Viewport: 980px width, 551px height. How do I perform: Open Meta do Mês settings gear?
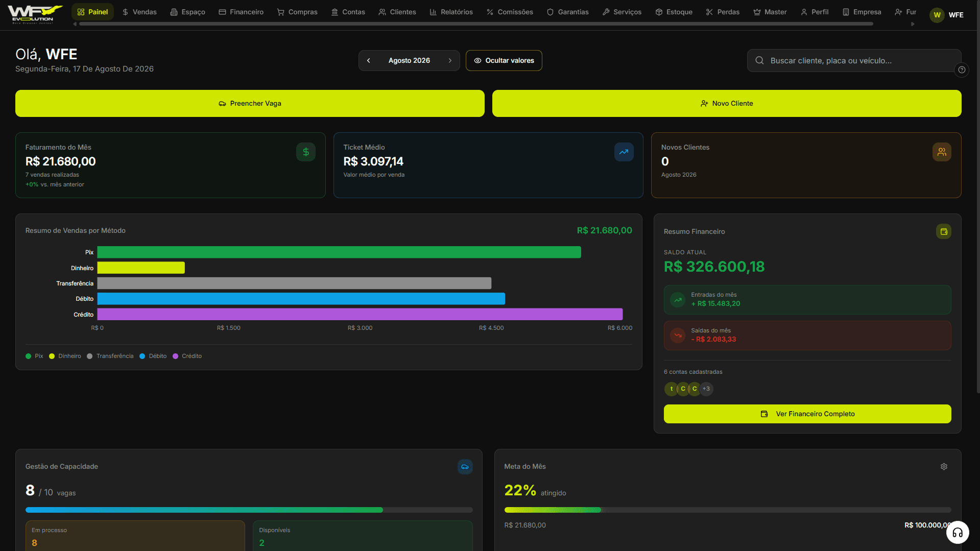tap(944, 467)
